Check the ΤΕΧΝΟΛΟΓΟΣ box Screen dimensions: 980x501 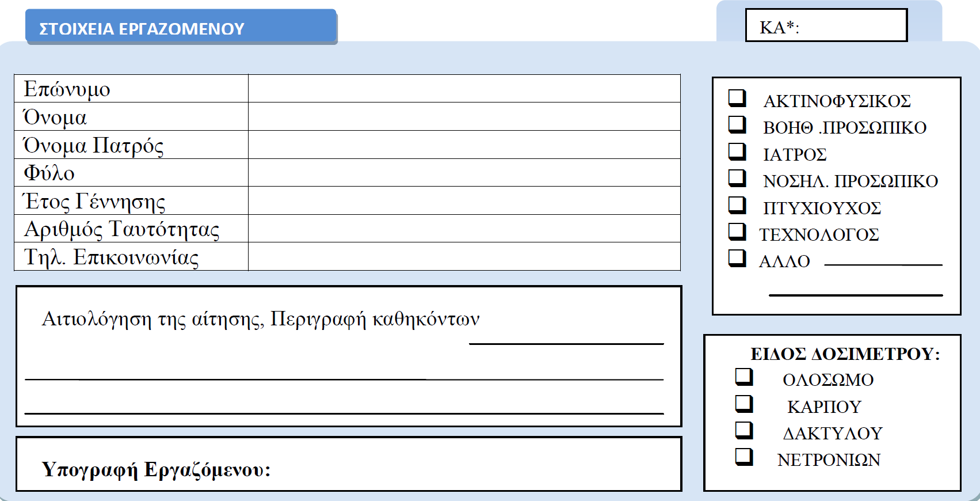click(737, 231)
